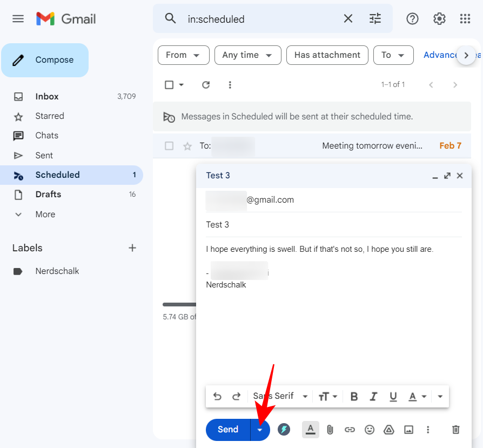Discard draft with the trash icon

pos(455,430)
